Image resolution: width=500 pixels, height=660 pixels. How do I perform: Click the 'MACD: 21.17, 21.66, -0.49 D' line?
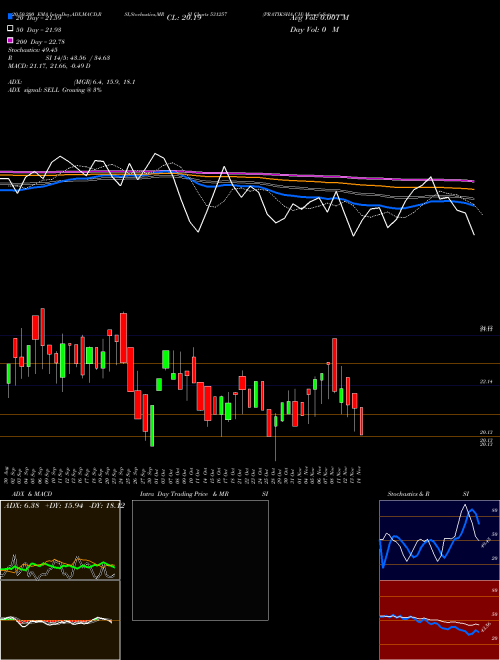[49, 66]
